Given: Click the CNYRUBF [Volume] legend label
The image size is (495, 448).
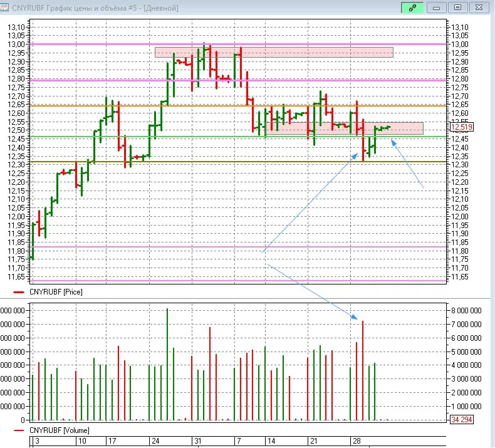Looking at the screenshot, I should coord(60,430).
